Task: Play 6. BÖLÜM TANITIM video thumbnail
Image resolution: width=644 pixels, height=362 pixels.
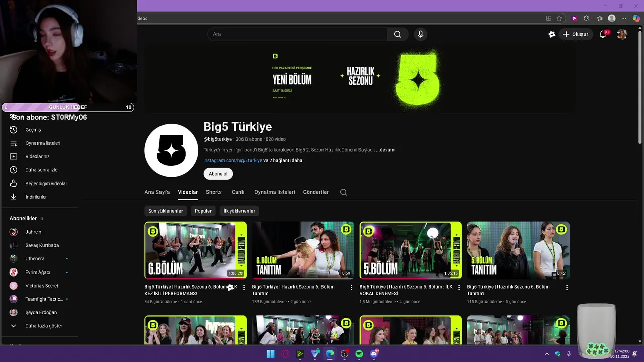Action: pyautogui.click(x=303, y=250)
